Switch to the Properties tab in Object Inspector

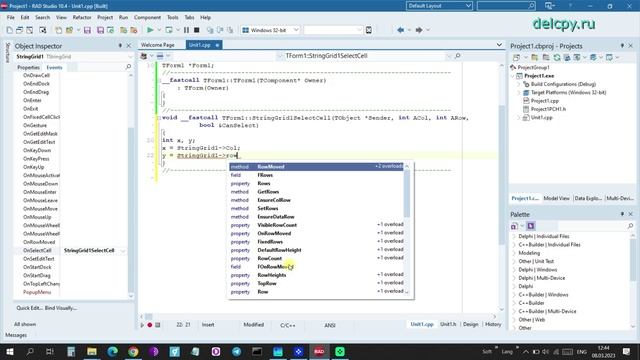[28, 67]
